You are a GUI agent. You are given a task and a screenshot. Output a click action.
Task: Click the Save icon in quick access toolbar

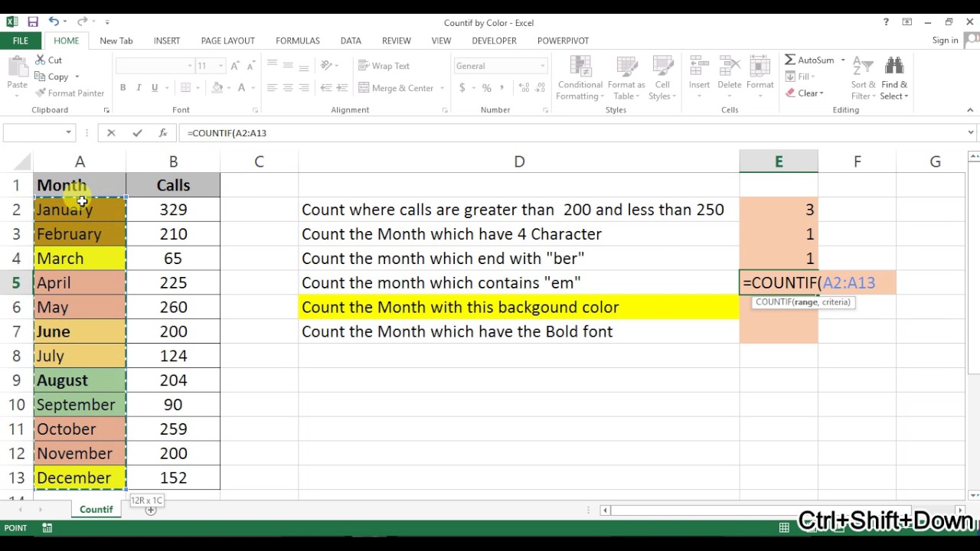tap(33, 22)
